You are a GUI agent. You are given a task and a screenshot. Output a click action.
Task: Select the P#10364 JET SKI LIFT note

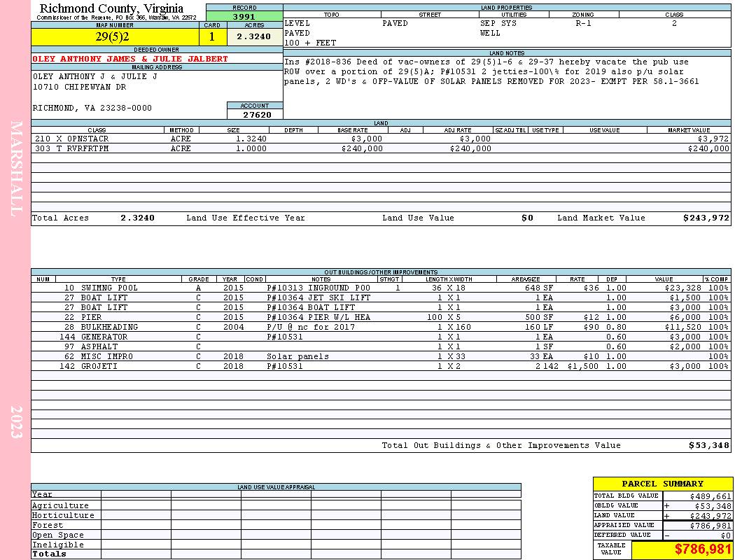point(318,297)
